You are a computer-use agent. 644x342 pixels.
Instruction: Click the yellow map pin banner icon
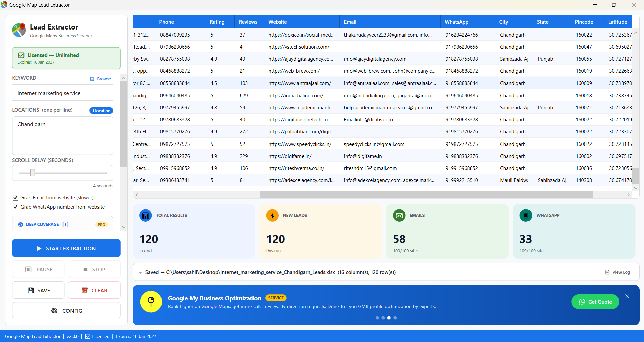[x=151, y=302]
